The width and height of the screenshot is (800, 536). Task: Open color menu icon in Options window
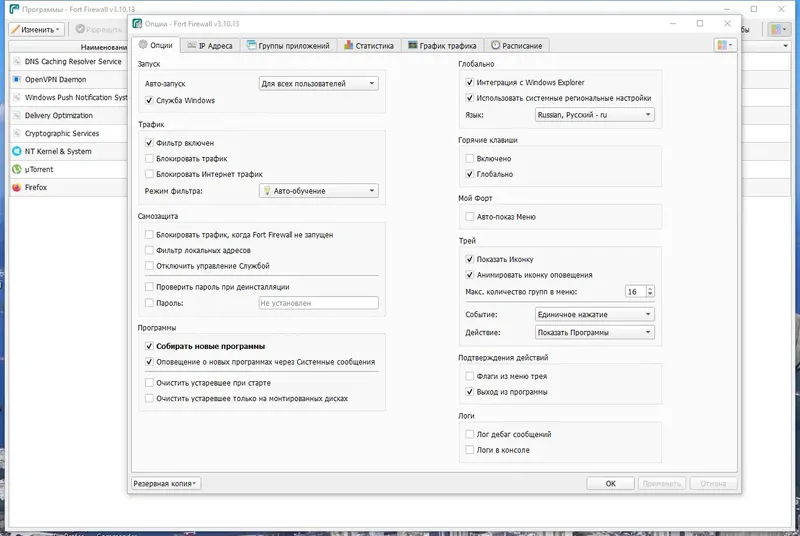click(x=724, y=45)
